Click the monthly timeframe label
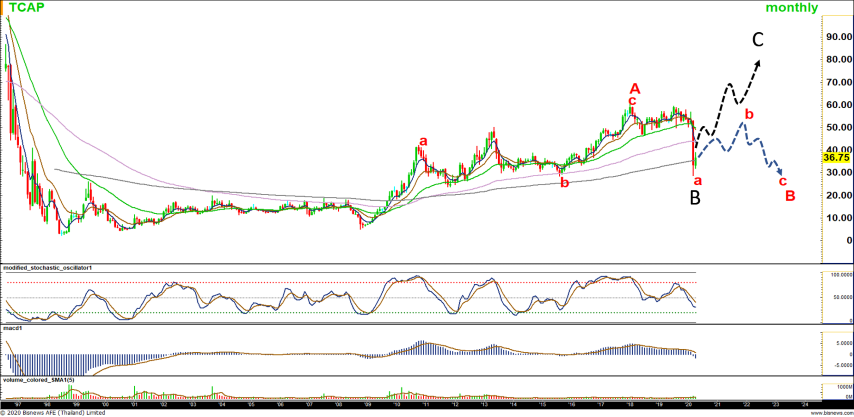 click(x=791, y=8)
